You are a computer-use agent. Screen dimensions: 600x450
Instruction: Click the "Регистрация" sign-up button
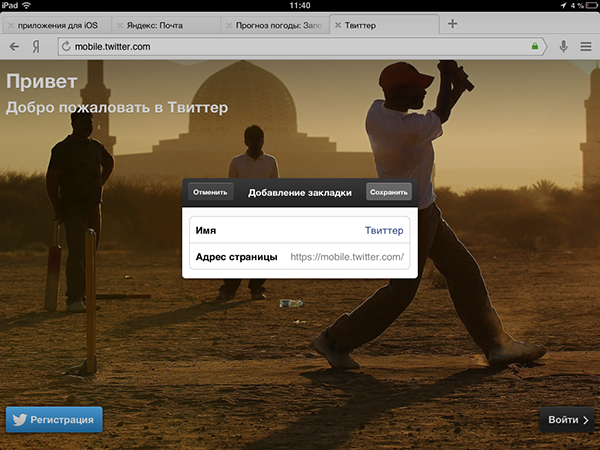(54, 420)
